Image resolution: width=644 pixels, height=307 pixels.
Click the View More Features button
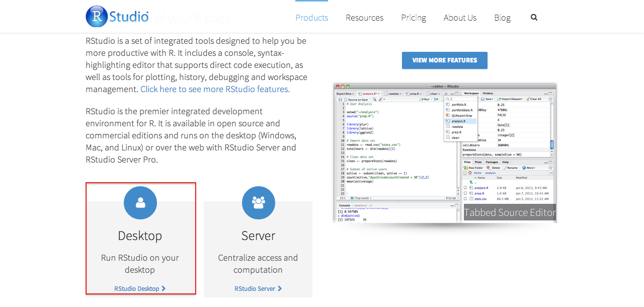445,60
